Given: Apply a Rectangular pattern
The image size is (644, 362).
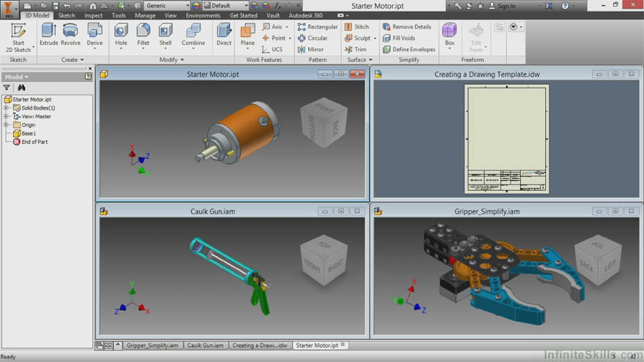Looking at the screenshot, I should tap(318, 26).
